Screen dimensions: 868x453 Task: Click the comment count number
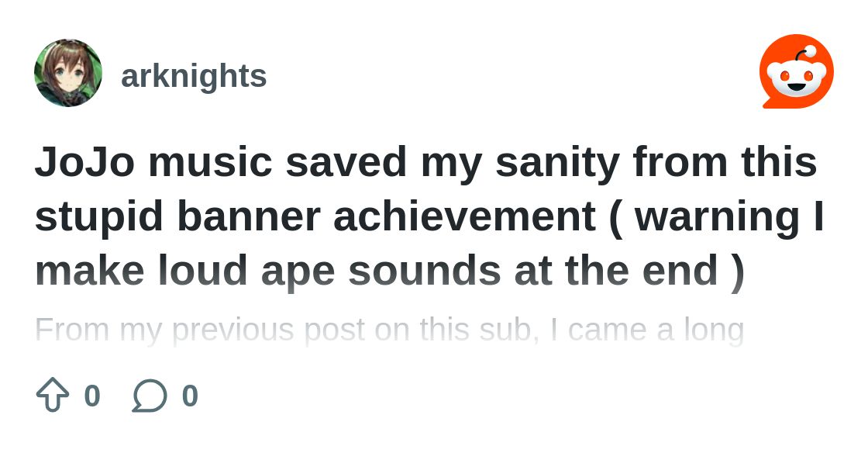click(190, 396)
